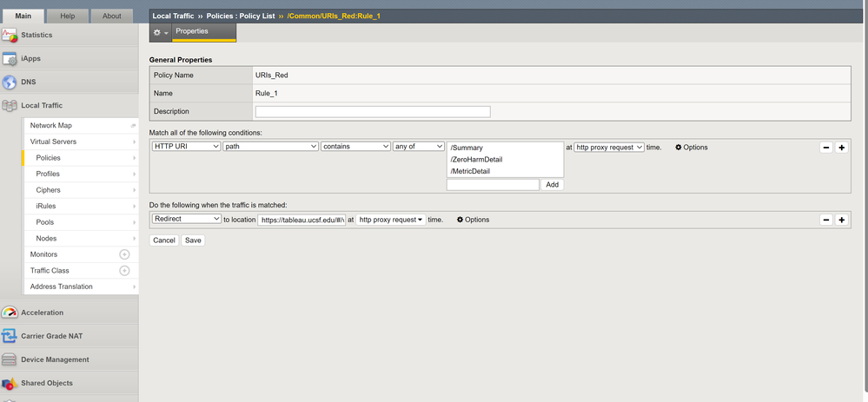Click the iApps icon in sidebar
Image resolution: width=868 pixels, height=402 pixels.
click(x=10, y=59)
